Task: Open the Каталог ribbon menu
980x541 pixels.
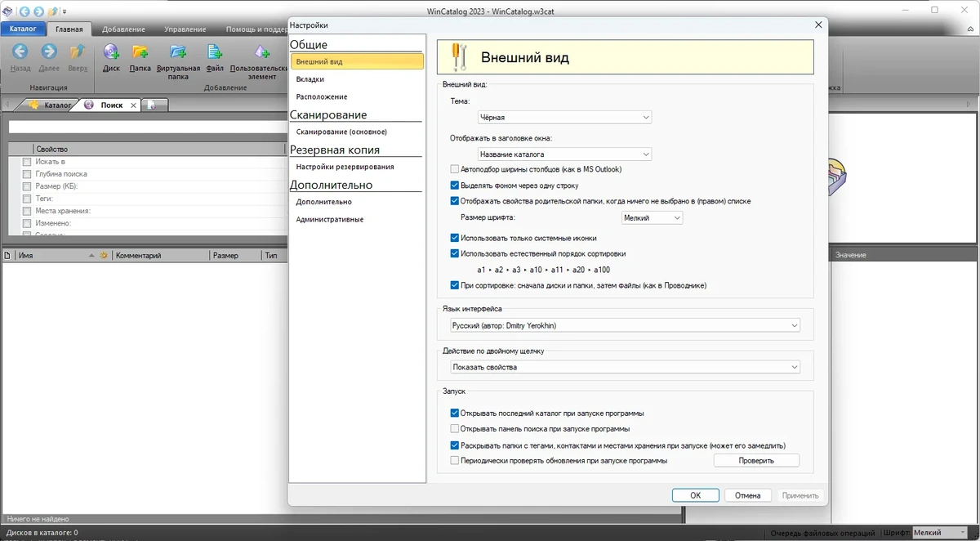Action: [x=23, y=29]
